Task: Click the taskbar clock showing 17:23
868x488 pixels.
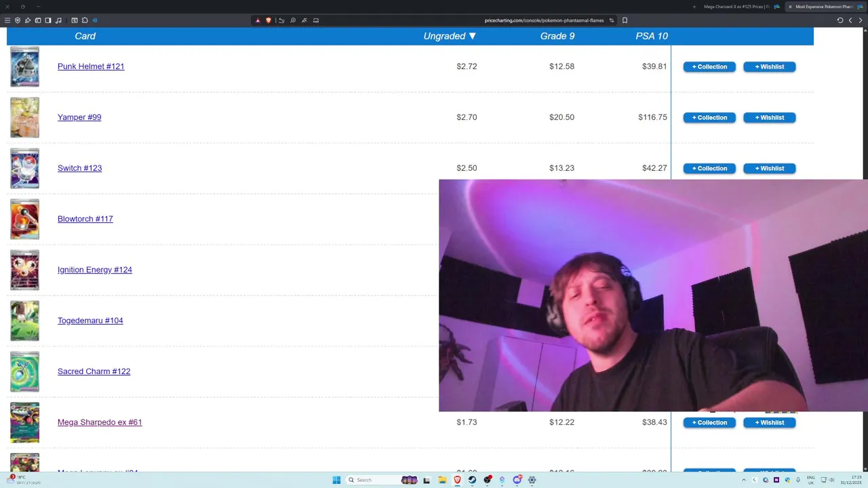Action: coord(852,480)
